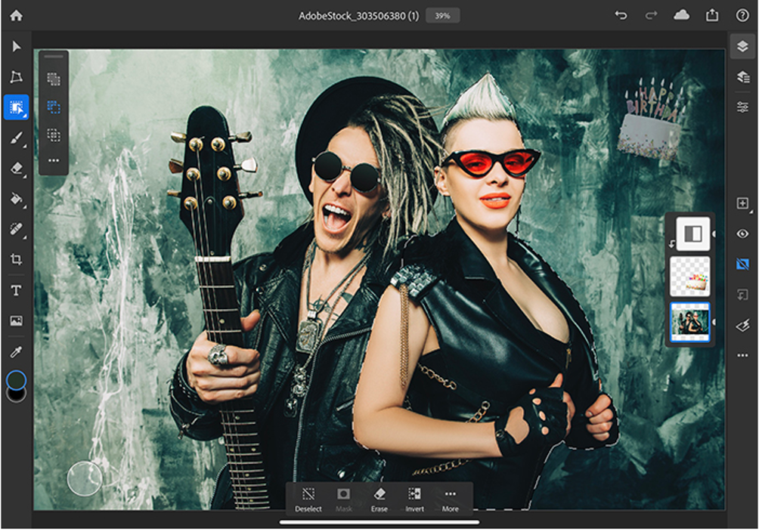
Task: Choose the Eraser tool in left toolbar
Action: click(16, 169)
